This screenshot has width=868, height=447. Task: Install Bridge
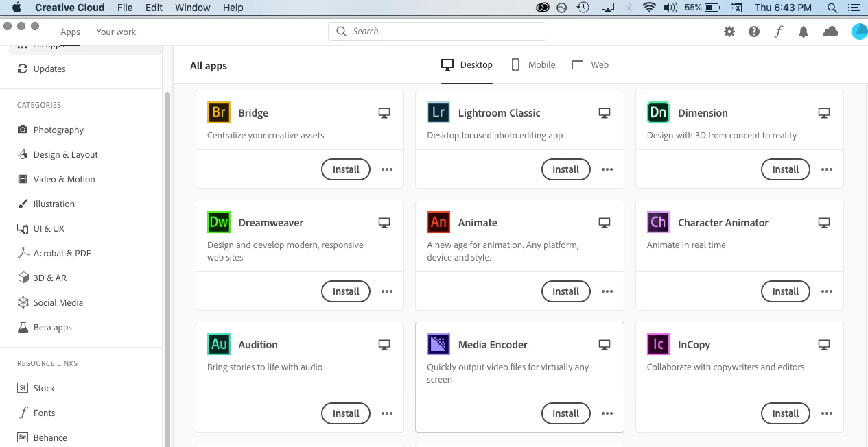pyautogui.click(x=346, y=169)
